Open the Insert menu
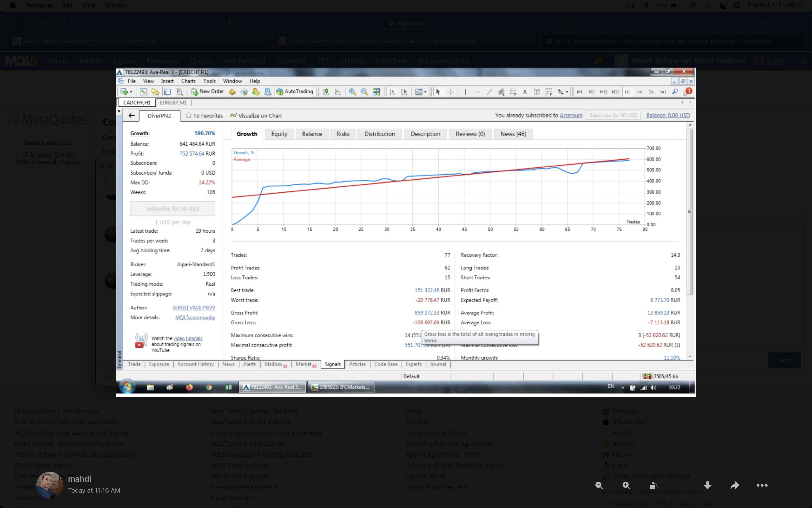Image resolution: width=812 pixels, height=508 pixels. coord(167,81)
